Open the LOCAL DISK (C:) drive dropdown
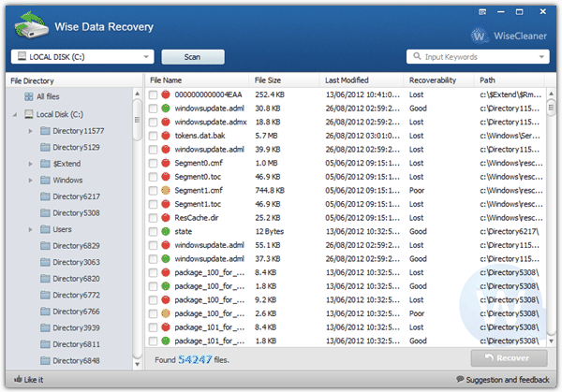Image resolution: width=562 pixels, height=392 pixels. (x=82, y=56)
